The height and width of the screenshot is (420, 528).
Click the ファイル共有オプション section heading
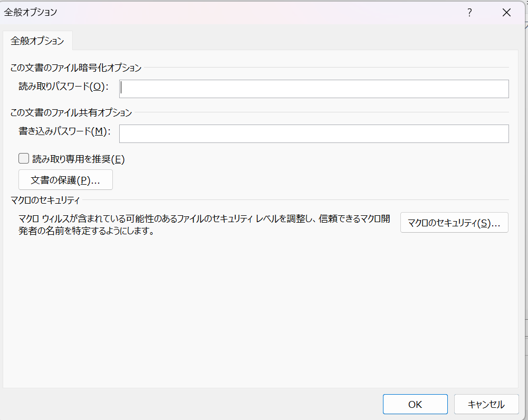71,112
